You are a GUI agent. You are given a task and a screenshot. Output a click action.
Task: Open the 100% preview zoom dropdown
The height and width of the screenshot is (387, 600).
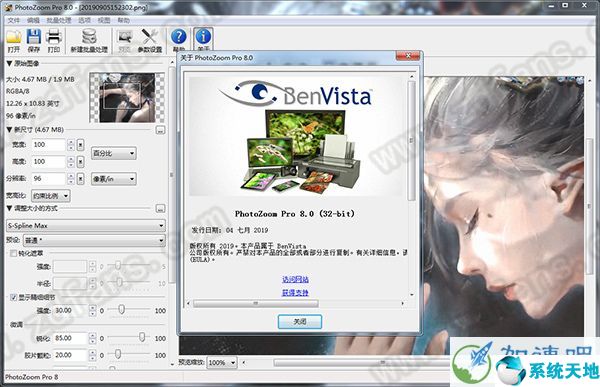[222, 362]
